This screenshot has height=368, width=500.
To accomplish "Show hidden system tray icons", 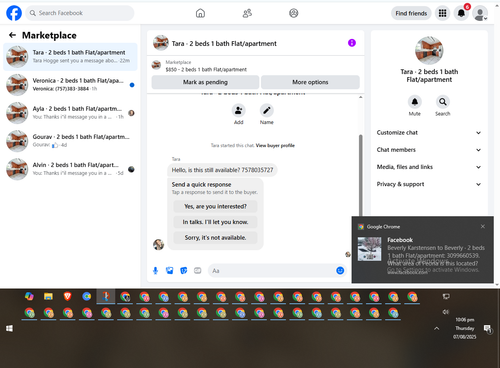I will pyautogui.click(x=436, y=329).
